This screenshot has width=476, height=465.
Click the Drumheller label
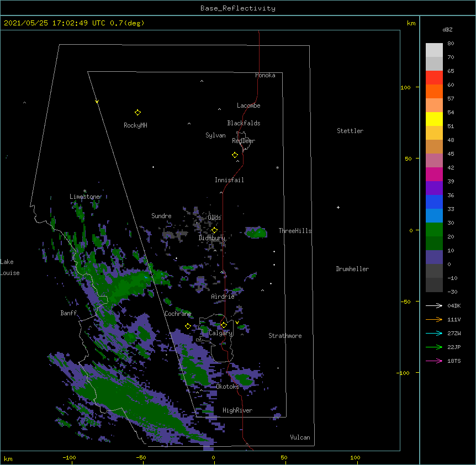(352, 269)
